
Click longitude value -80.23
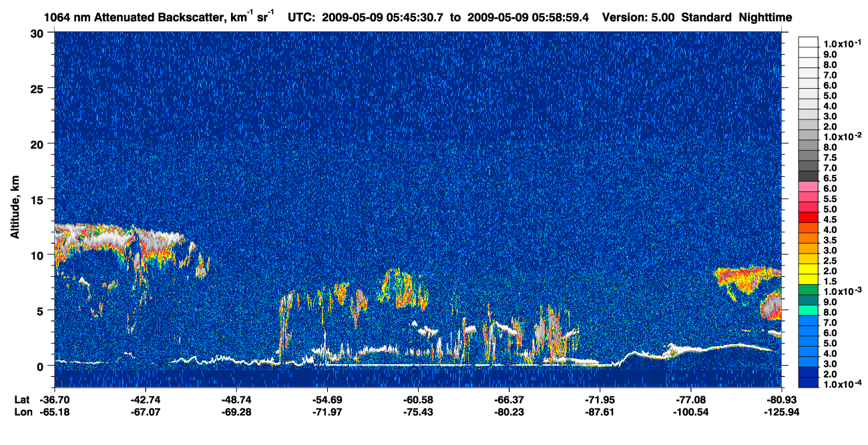tap(509, 412)
